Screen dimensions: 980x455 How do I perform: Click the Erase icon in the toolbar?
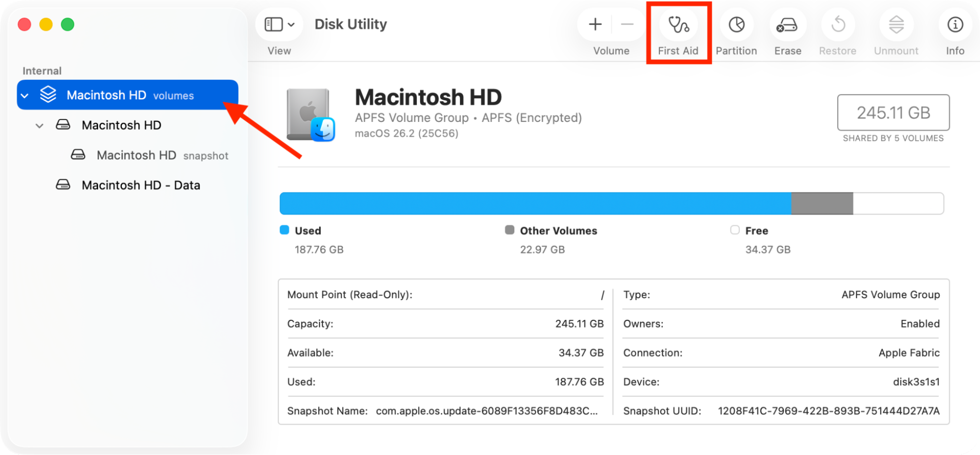[787, 24]
